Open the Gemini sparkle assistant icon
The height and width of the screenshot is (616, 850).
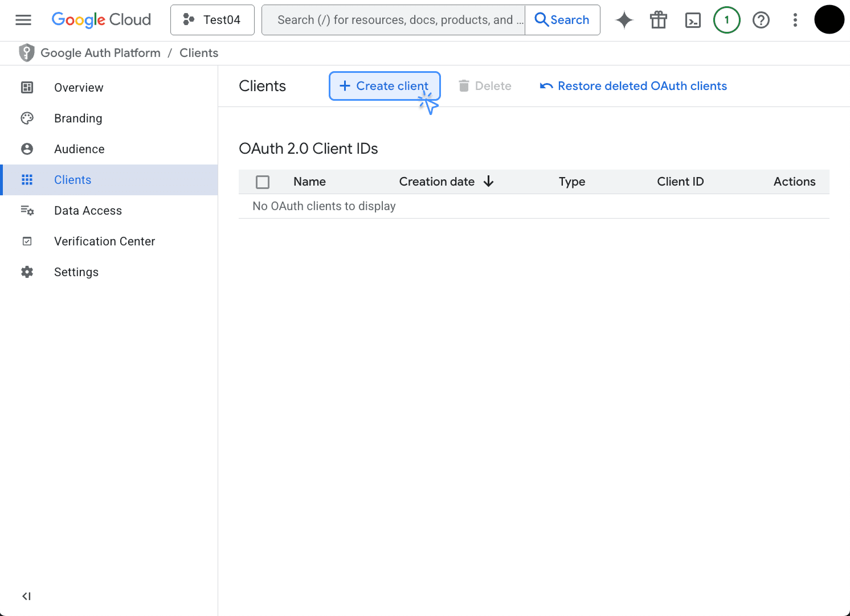click(624, 20)
